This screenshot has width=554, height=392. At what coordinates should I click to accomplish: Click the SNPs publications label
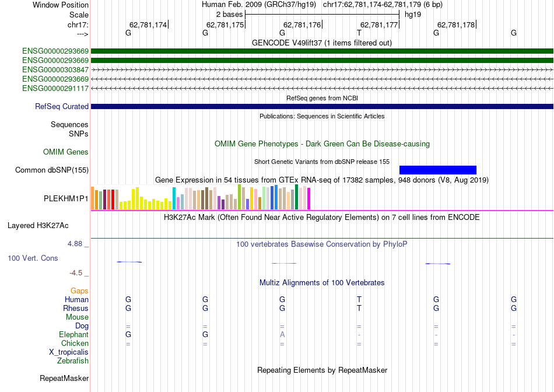(79, 134)
